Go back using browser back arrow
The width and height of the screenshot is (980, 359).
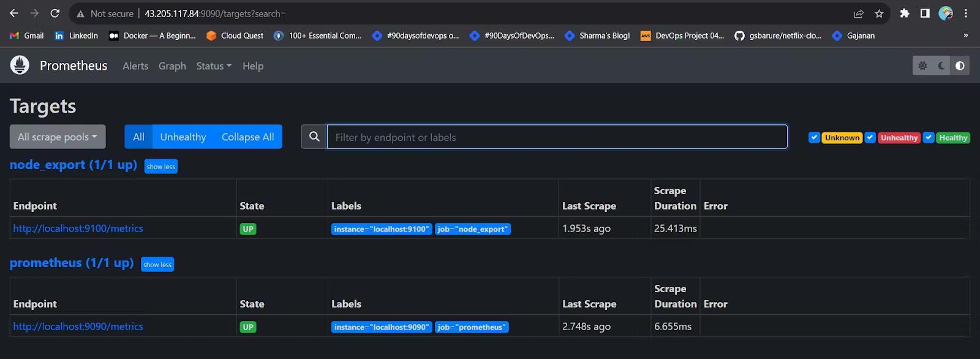coord(14,13)
